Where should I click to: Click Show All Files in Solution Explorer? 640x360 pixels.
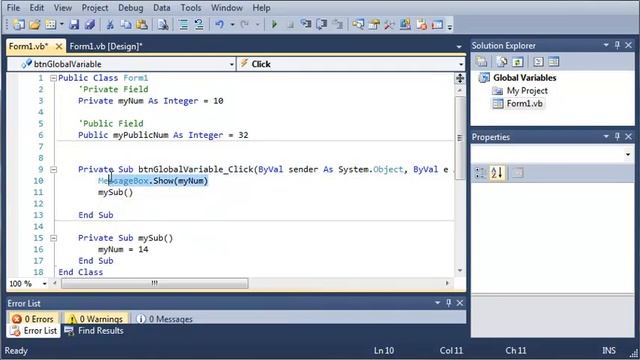coord(502,62)
